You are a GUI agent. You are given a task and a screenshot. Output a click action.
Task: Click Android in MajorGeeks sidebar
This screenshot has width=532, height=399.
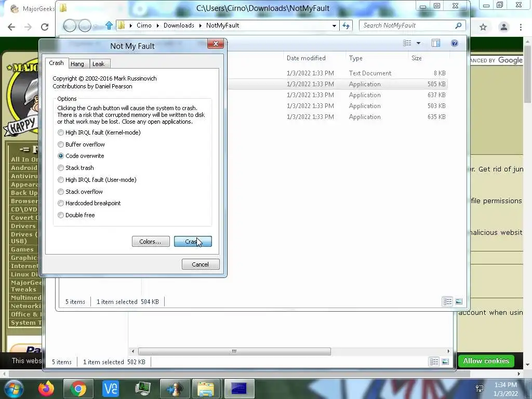click(x=24, y=168)
